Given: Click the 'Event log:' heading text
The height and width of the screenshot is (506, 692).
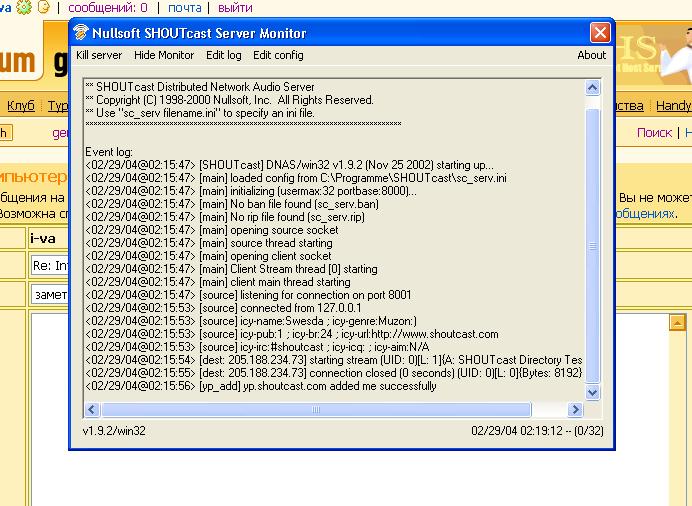Looking at the screenshot, I should 109,152.
